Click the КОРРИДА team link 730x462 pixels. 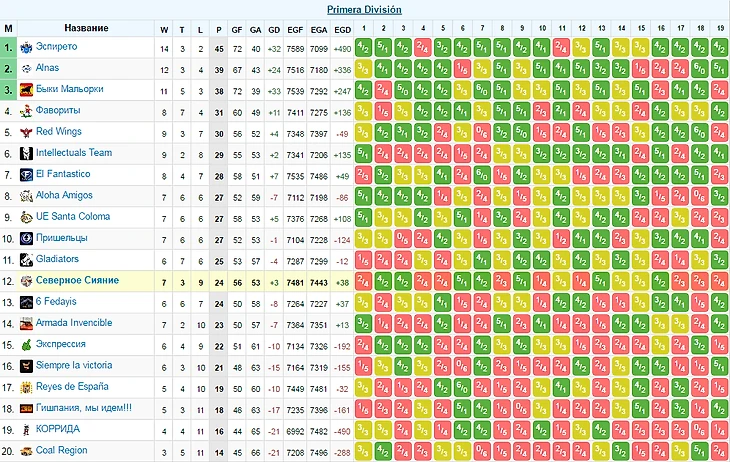[x=58, y=428]
